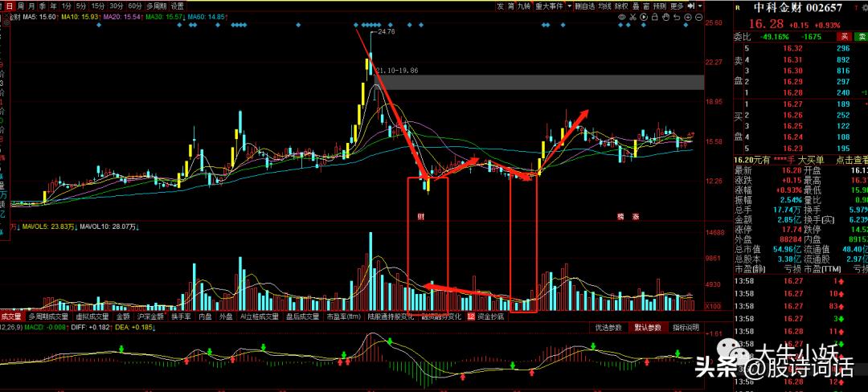The width and height of the screenshot is (868, 392).
Task: Click the 优选参数 button
Action: point(608,328)
